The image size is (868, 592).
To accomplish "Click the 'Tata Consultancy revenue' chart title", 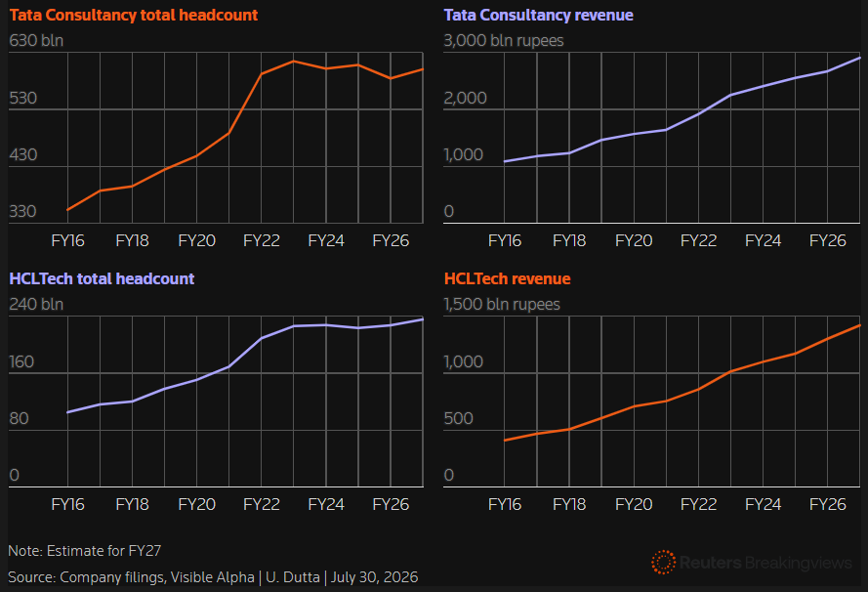I will tap(538, 15).
